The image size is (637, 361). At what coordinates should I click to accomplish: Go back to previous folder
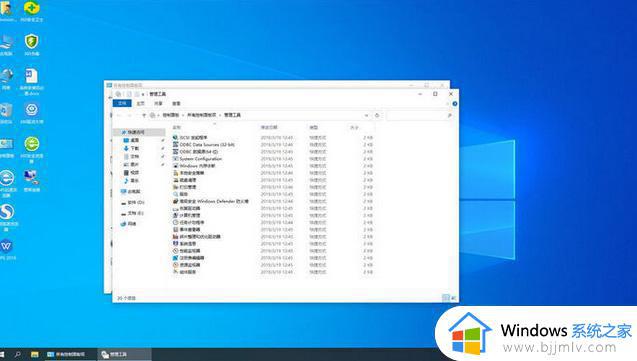coord(119,115)
